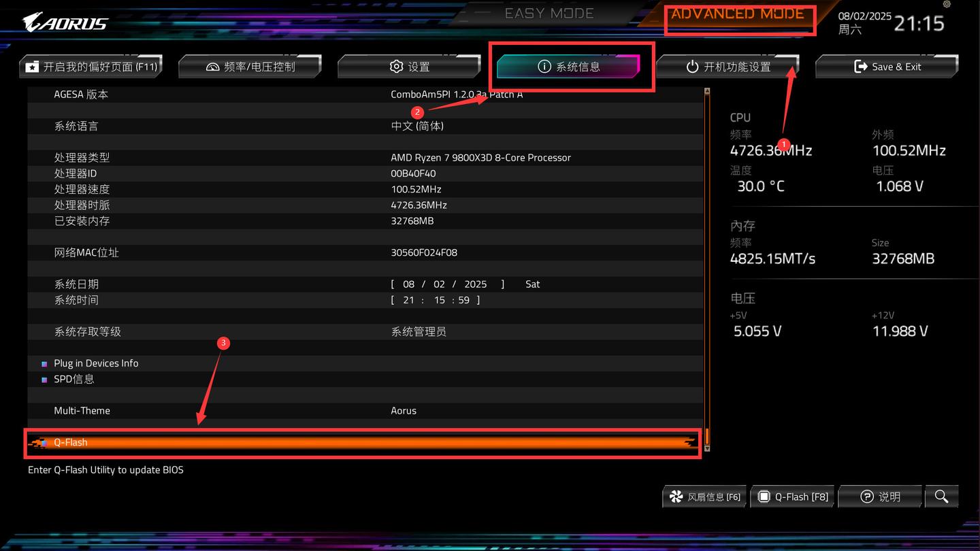Click the 处理器时脉 row label

tap(82, 205)
